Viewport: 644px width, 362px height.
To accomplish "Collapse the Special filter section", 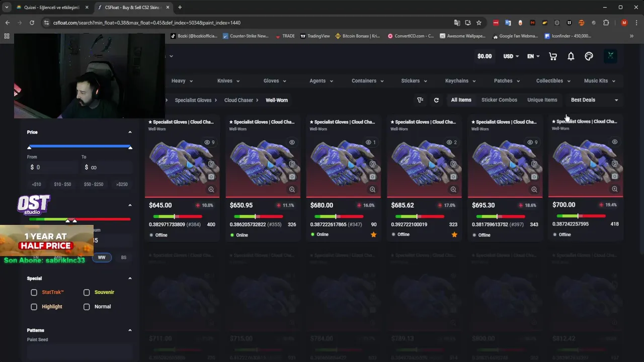I will [130, 279].
